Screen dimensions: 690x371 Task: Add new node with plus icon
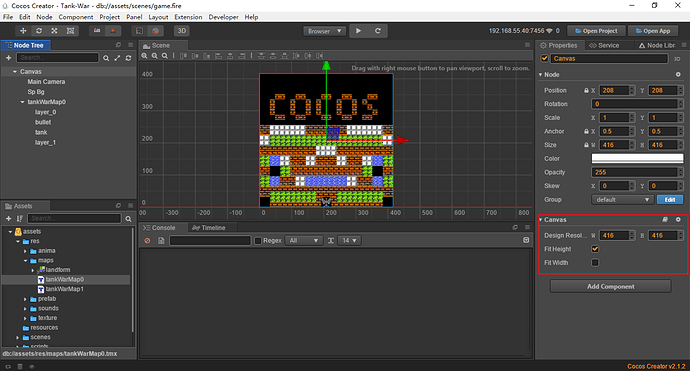click(8, 58)
